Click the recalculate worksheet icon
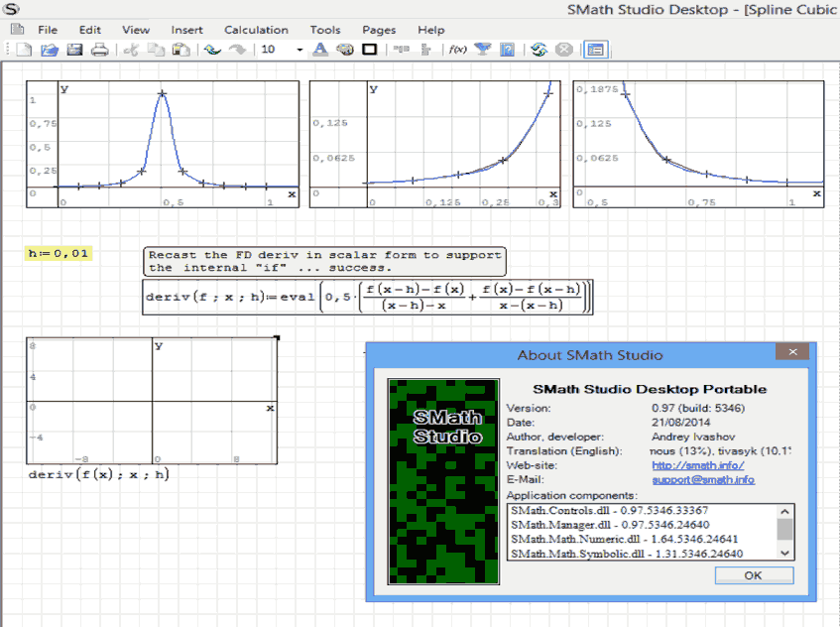 point(539,50)
